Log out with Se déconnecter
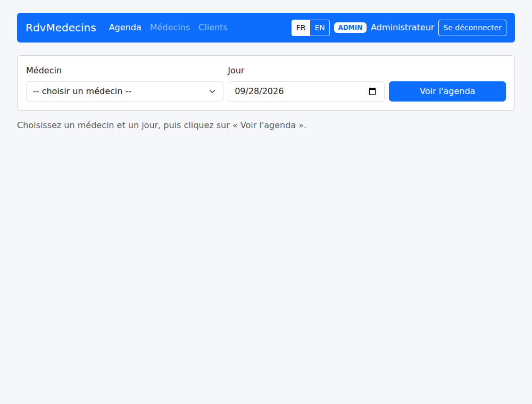The width and height of the screenshot is (532, 404). (x=472, y=28)
